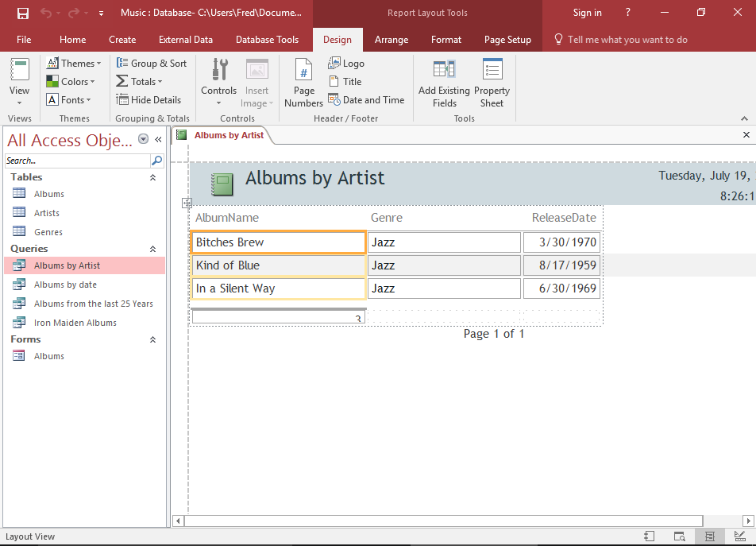Toggle Hide Details for the report

(149, 99)
